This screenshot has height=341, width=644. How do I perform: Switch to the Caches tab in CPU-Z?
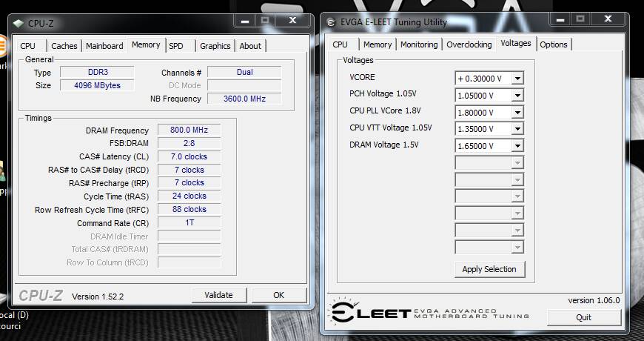pos(64,46)
